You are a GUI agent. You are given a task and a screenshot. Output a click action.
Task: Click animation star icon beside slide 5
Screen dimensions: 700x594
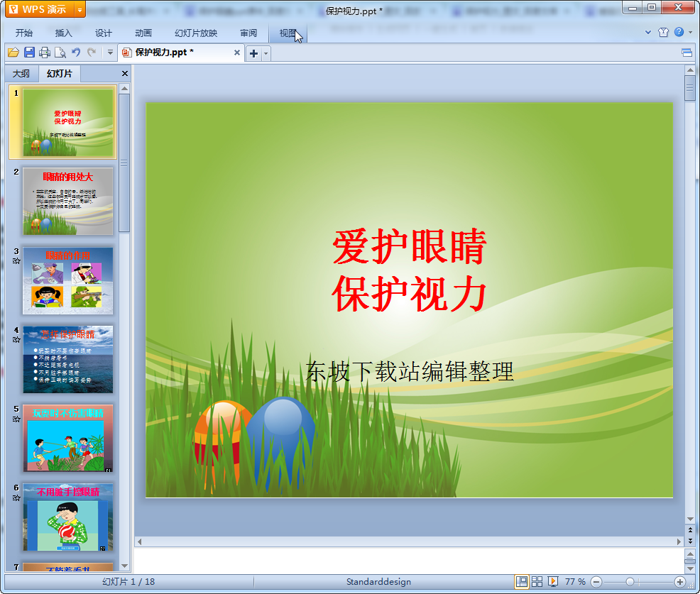pyautogui.click(x=16, y=419)
